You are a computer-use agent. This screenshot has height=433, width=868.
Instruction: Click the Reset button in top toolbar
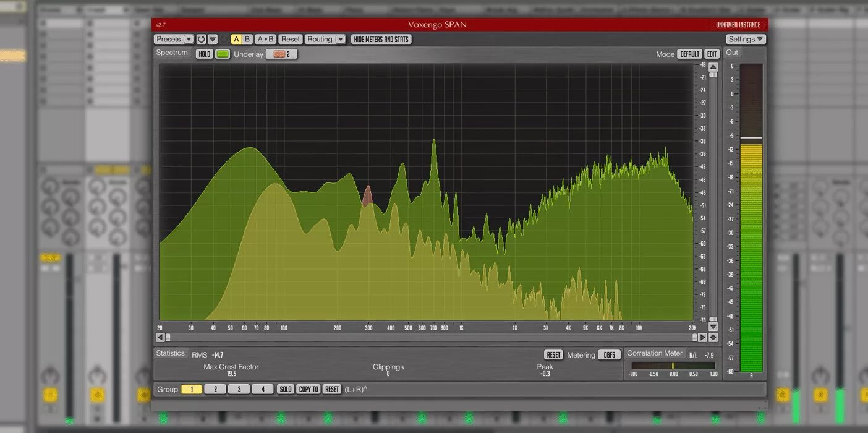[291, 39]
